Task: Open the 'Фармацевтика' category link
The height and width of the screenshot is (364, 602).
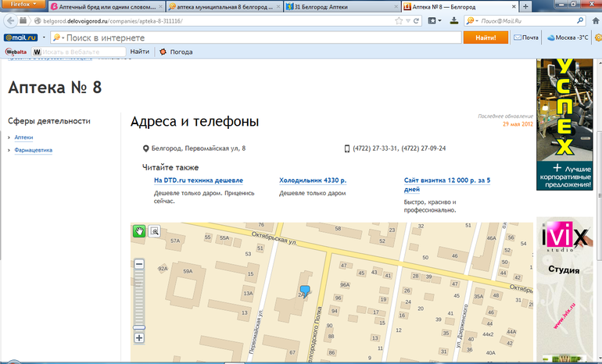Action: click(34, 150)
